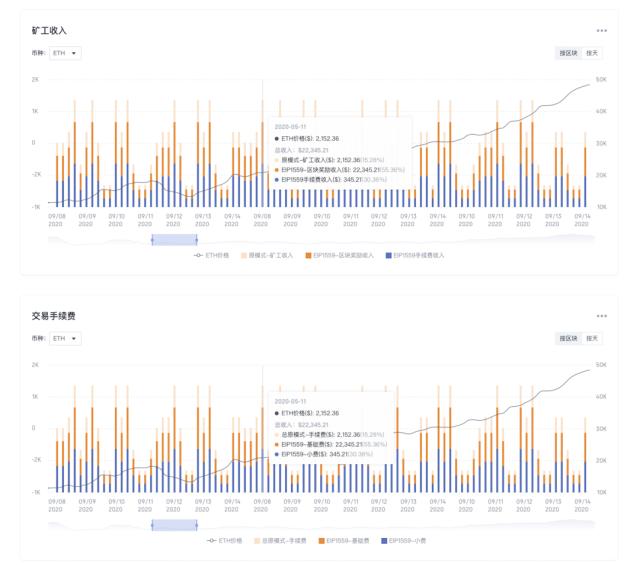This screenshot has width=640, height=567.
Task: Open more options for 交易手续费 chart
Action: 601,316
